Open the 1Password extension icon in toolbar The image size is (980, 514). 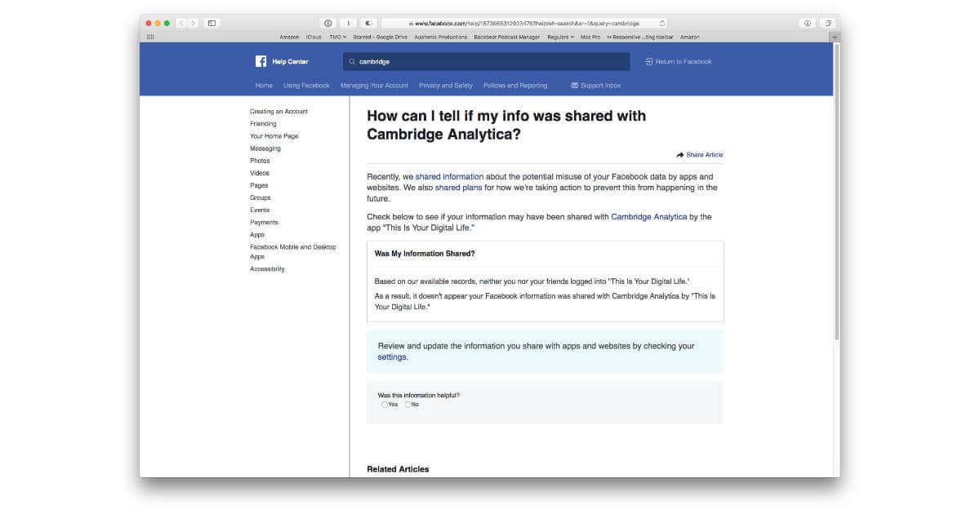pyautogui.click(x=329, y=23)
